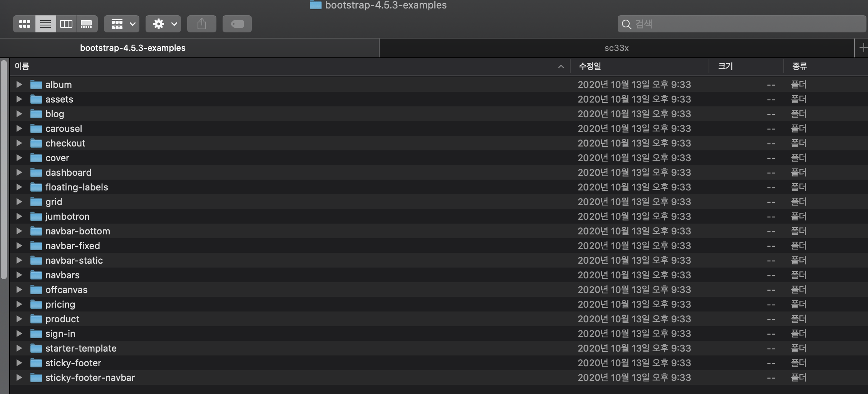Select the product folder name
The height and width of the screenshot is (394, 868).
[62, 319]
